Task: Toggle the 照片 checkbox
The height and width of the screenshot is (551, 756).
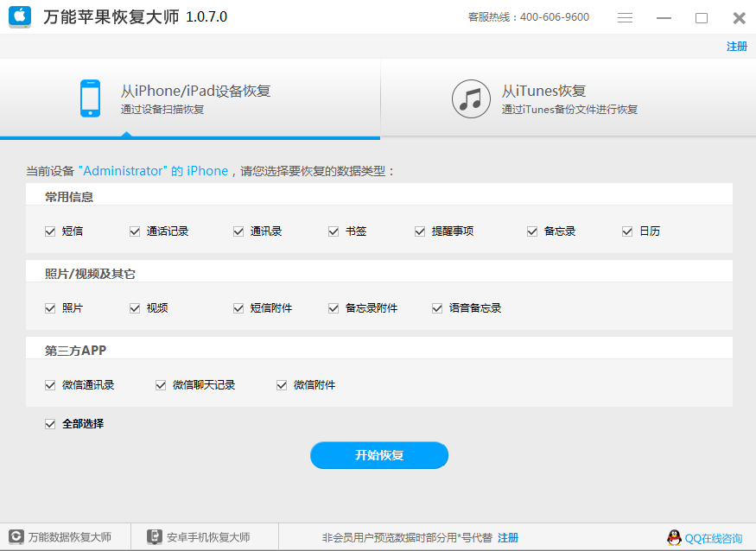Action: 50,307
